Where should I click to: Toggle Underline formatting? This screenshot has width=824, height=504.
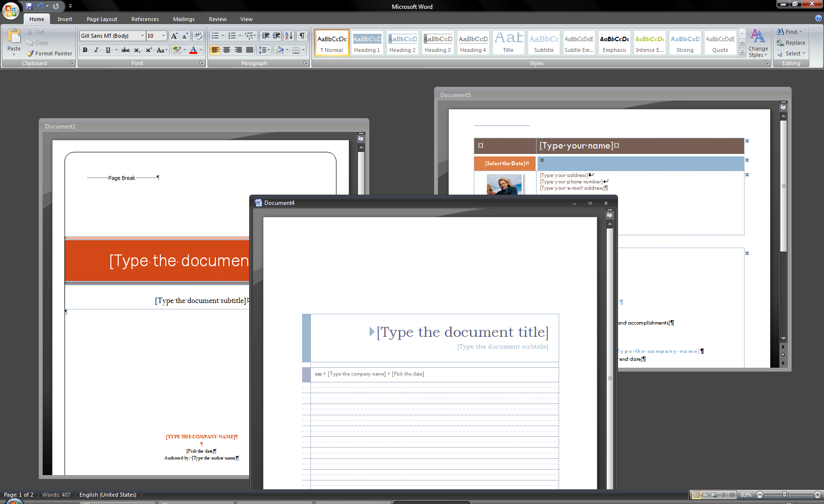click(108, 50)
